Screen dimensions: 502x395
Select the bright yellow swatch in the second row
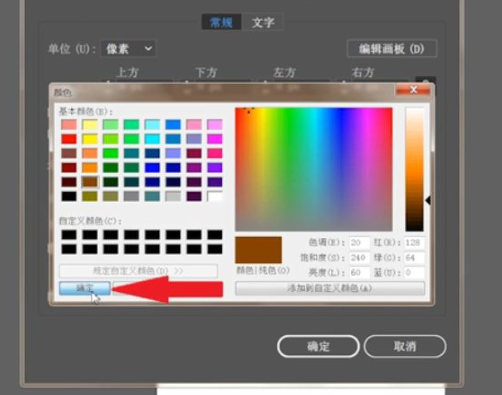click(90, 139)
